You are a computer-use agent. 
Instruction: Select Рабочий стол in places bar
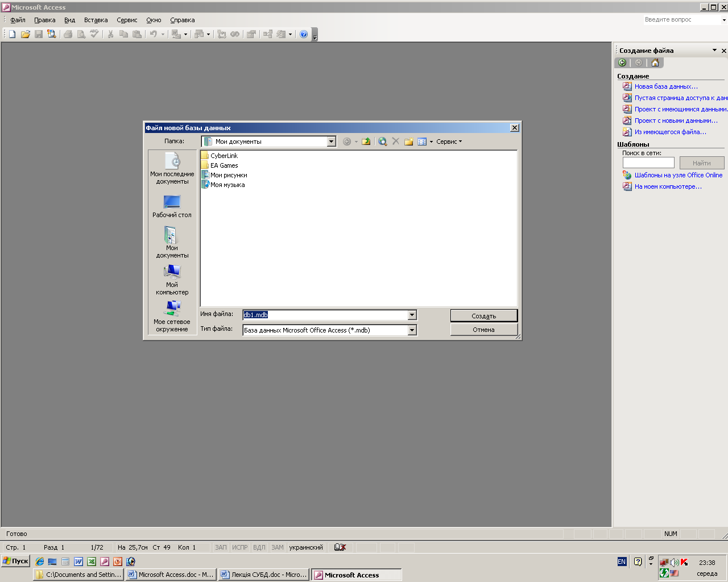[172, 206]
